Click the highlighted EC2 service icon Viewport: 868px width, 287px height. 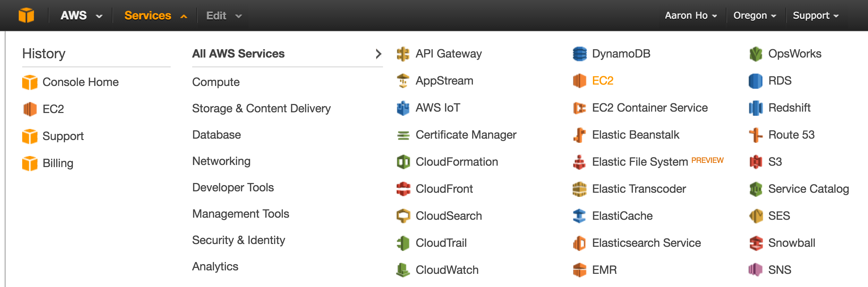[579, 81]
